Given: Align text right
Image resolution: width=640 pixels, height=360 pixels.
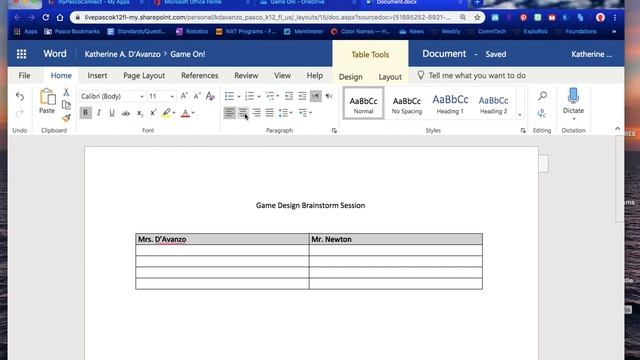Looking at the screenshot, I should [256, 113].
